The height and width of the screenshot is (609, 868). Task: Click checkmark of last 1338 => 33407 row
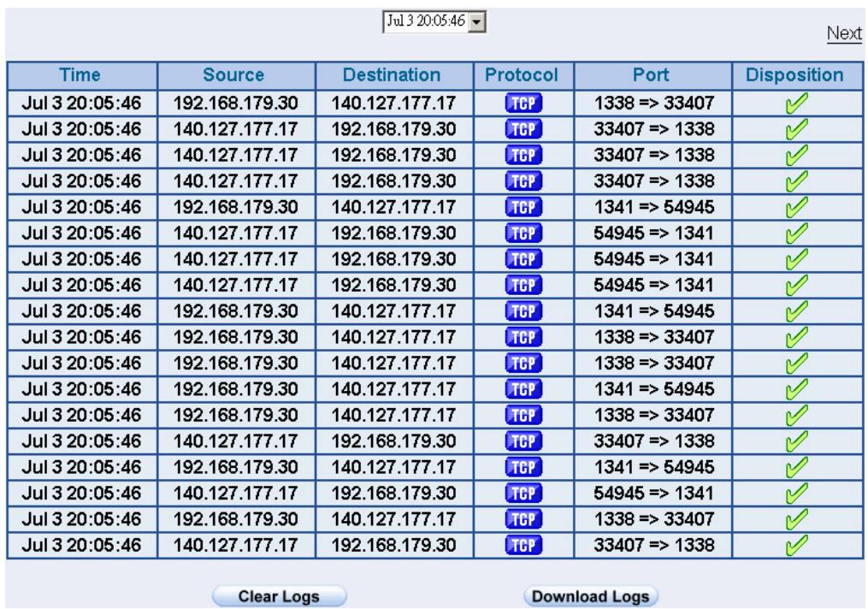pos(796,519)
